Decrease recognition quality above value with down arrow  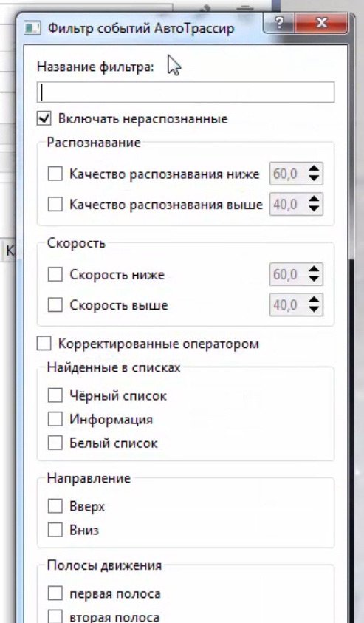tap(314, 208)
